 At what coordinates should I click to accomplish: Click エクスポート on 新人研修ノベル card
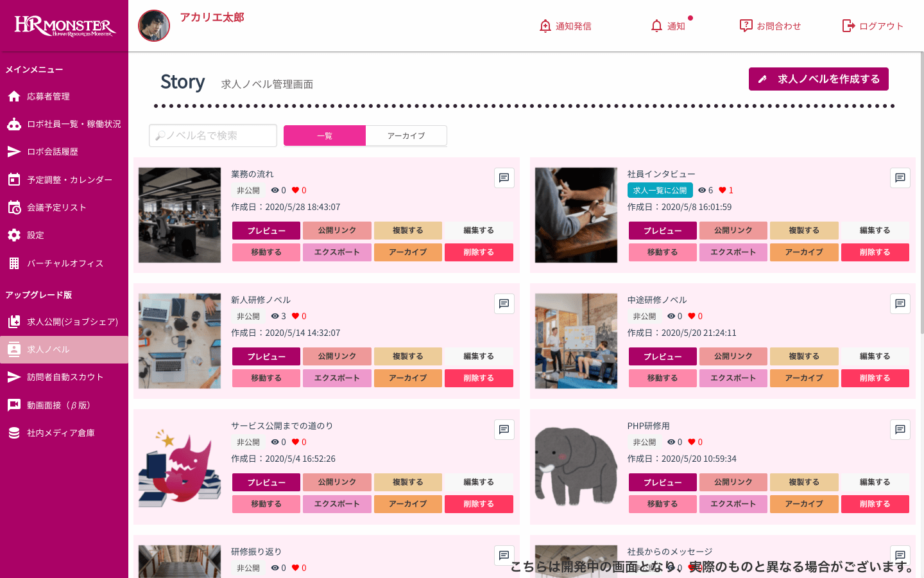337,378
